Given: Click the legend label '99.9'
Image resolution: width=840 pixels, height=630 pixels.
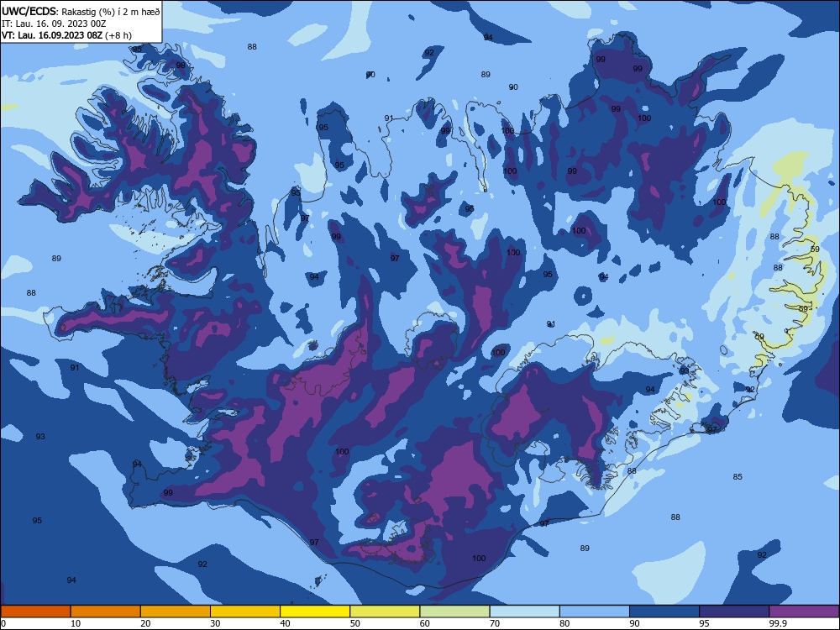Looking at the screenshot, I should click(x=778, y=623).
